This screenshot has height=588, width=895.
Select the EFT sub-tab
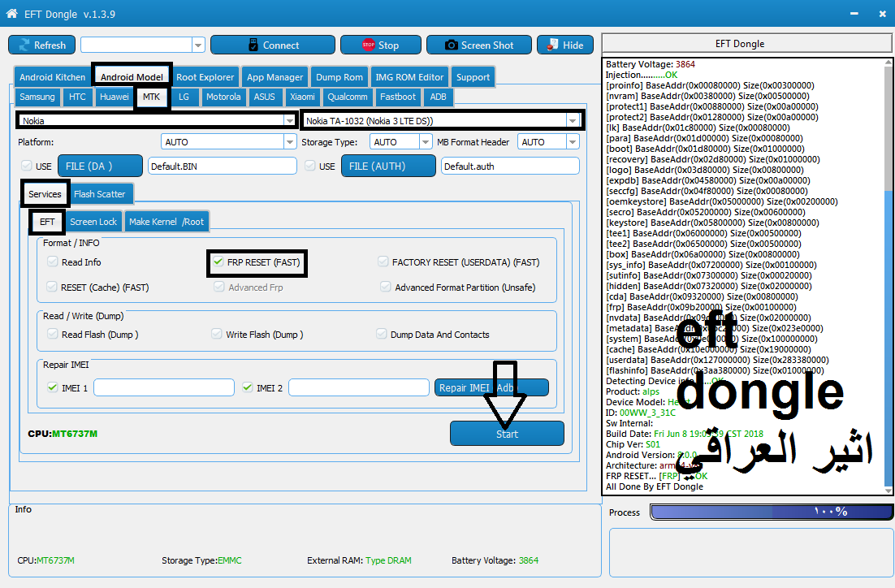[47, 222]
